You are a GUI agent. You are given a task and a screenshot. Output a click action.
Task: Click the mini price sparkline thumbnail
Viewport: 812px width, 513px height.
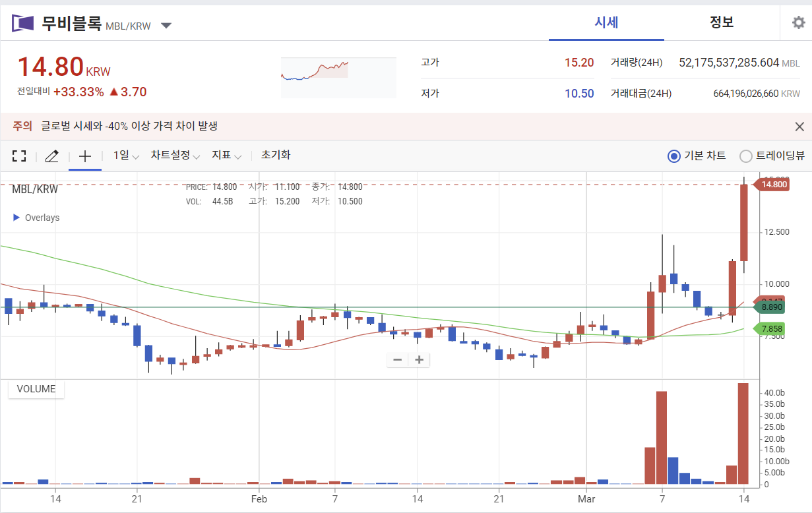coord(338,77)
